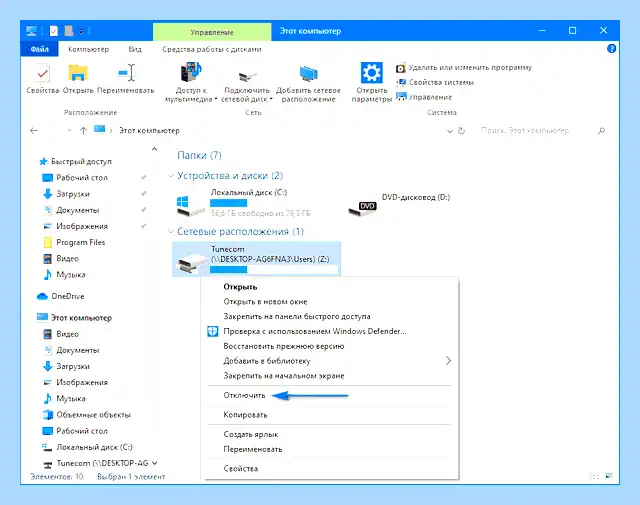This screenshot has width=640, height=505.
Task: Click quick access toolbar new folder icon
Action: tap(69, 31)
